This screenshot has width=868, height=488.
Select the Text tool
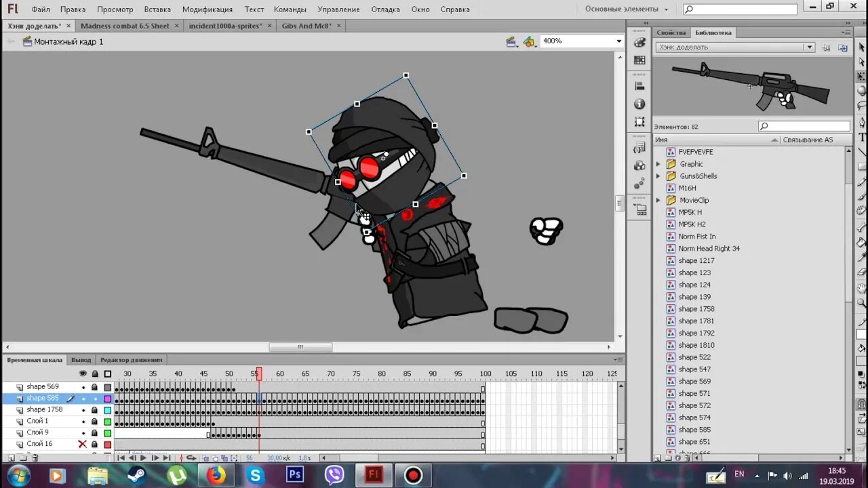[862, 137]
